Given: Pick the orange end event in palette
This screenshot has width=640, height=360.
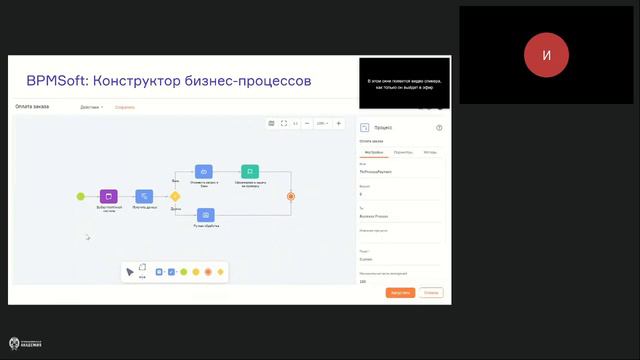Looking at the screenshot, I should coord(208,272).
